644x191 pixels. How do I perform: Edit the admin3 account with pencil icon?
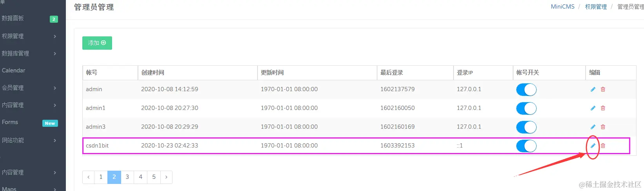pyautogui.click(x=593, y=127)
